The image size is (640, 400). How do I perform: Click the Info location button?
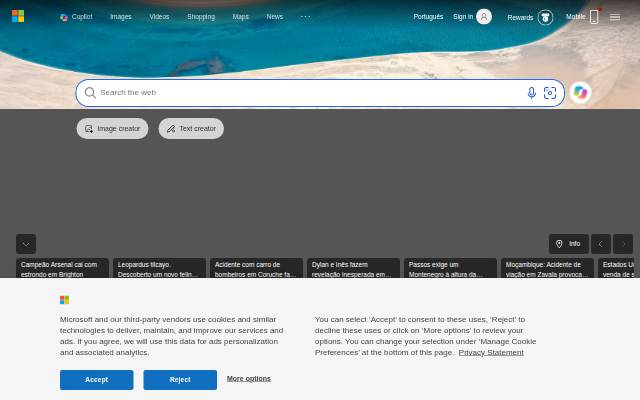(569, 244)
